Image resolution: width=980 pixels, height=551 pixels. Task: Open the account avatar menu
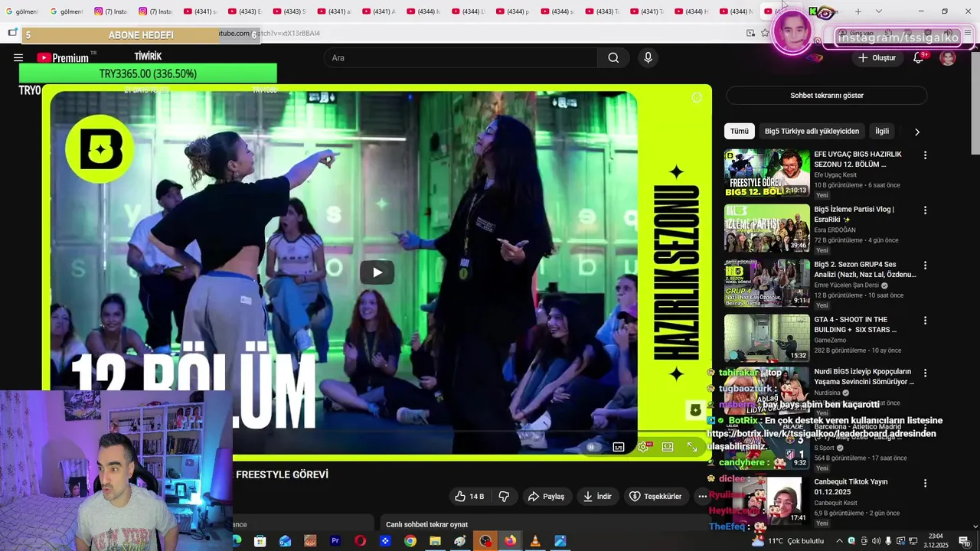[x=948, y=57]
